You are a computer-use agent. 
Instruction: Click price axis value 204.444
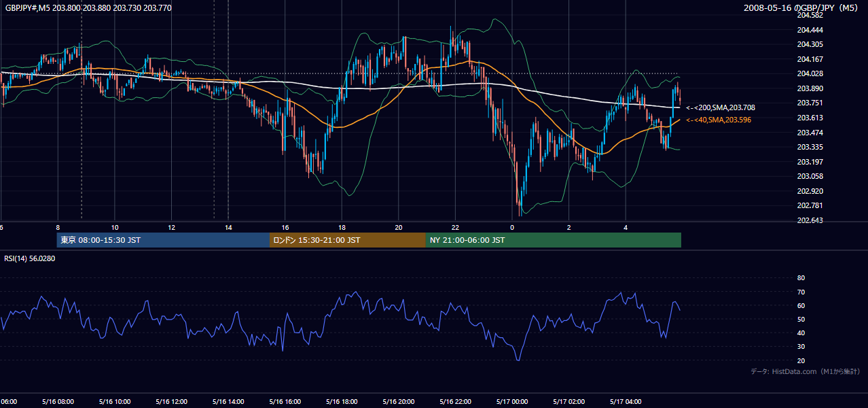click(x=810, y=30)
